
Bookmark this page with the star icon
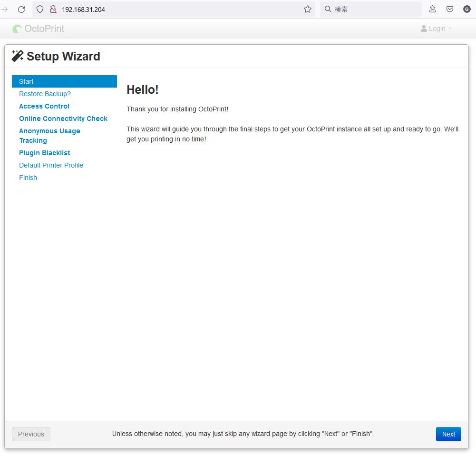point(308,10)
